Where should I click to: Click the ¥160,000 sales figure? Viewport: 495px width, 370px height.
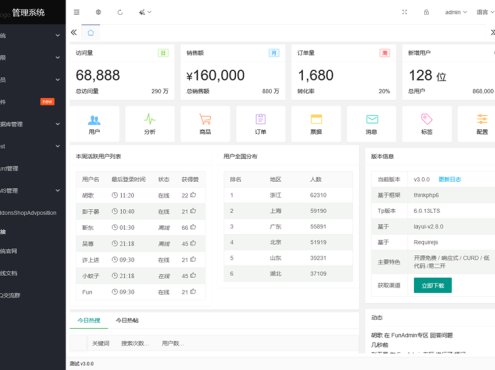click(x=216, y=75)
